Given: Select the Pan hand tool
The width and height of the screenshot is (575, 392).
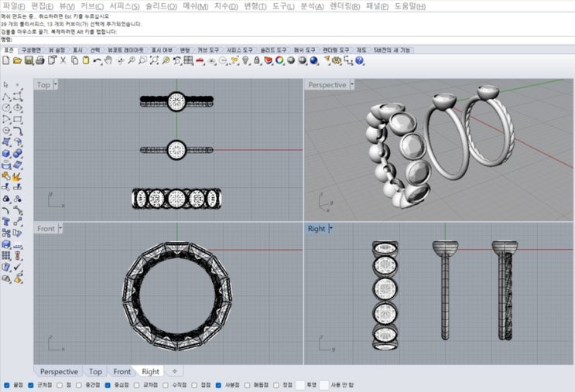Looking at the screenshot, I should tap(108, 60).
